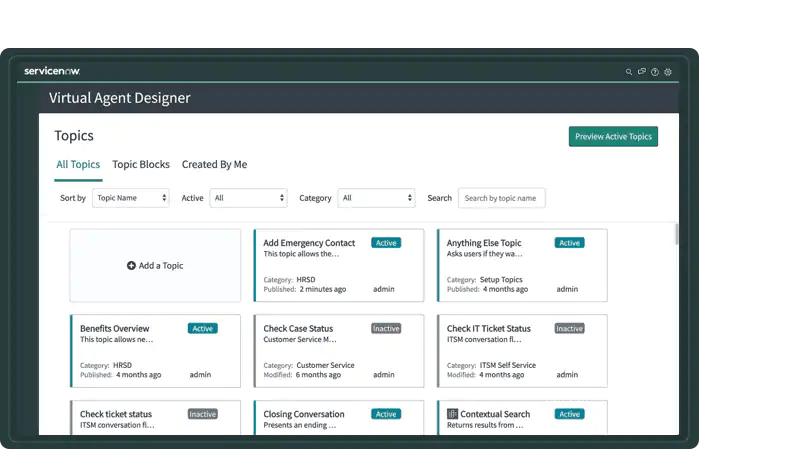Image resolution: width=800 pixels, height=450 pixels.
Task: Click 'Presents an ending…' description
Action: [x=300, y=426]
